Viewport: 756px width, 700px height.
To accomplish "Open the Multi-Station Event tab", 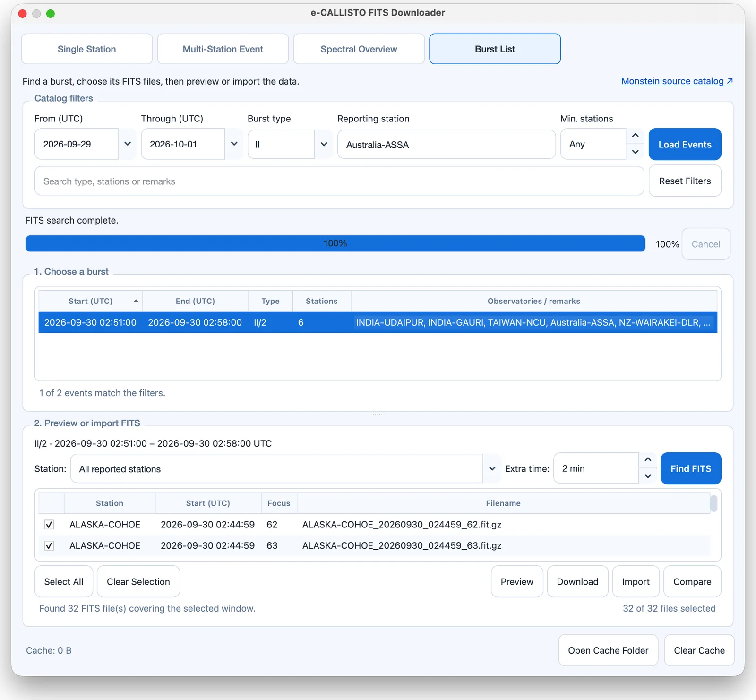I will (x=223, y=49).
